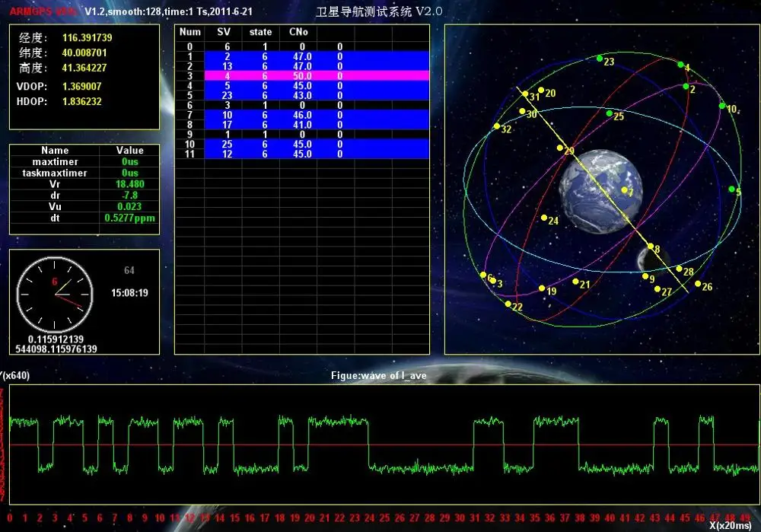Click the longitude value 116.391739

(x=87, y=38)
